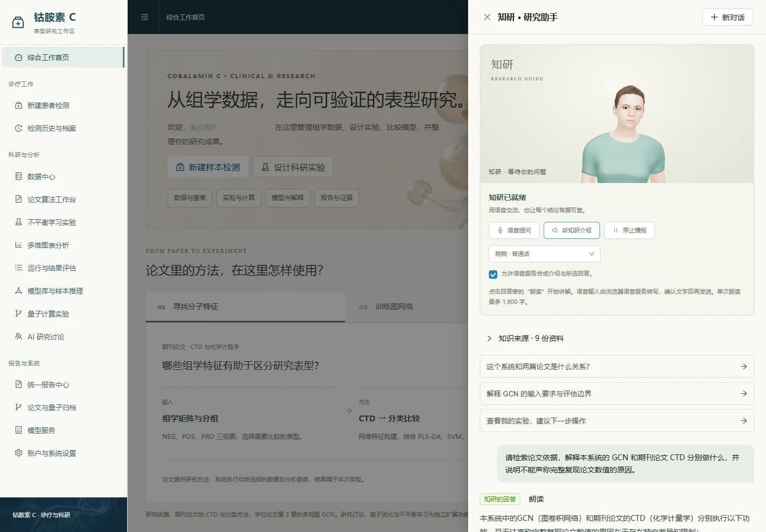Screen dimensions: 766x532
Task: Click the 知研的回答 tag
Action: tap(500, 499)
